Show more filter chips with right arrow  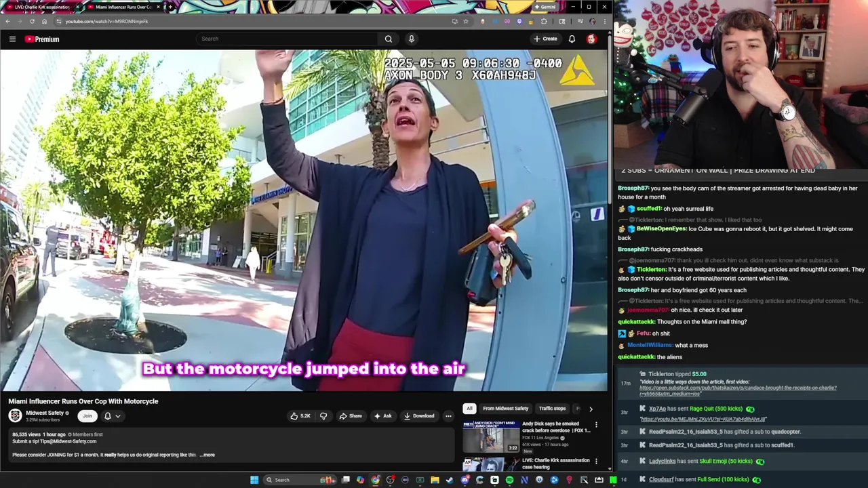(591, 409)
